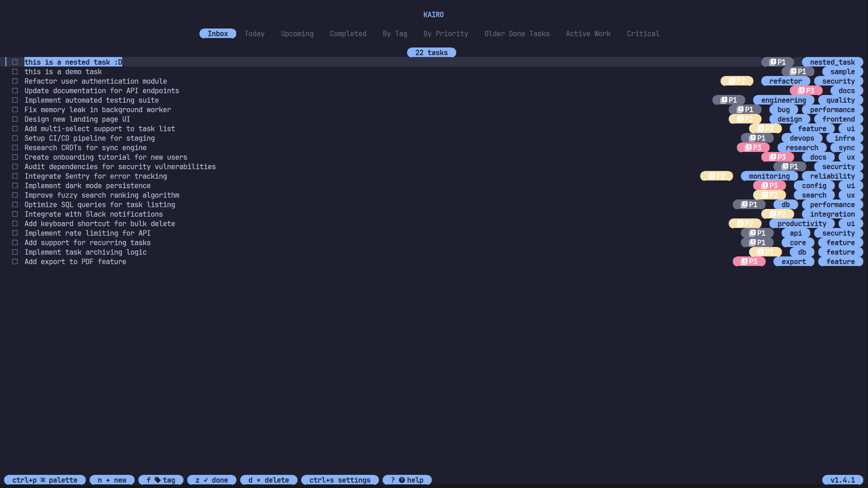Click the 'frontend' tag chip
The width and height of the screenshot is (868, 488).
839,119
